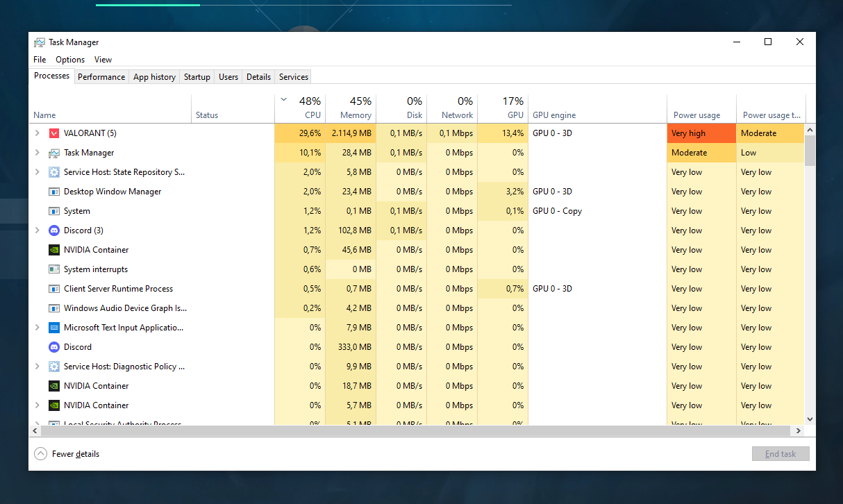Sort by the Status column header
843x504 pixels.
tap(233, 109)
